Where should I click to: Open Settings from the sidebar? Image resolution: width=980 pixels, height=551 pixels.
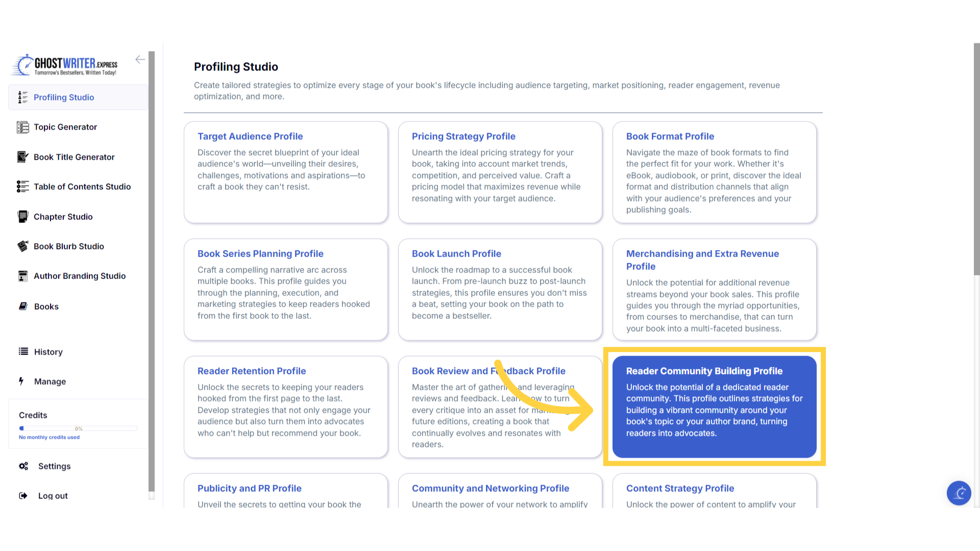tap(54, 466)
